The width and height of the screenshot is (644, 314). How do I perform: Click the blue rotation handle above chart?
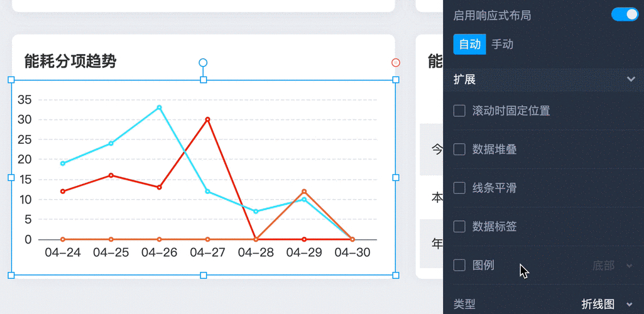click(203, 63)
